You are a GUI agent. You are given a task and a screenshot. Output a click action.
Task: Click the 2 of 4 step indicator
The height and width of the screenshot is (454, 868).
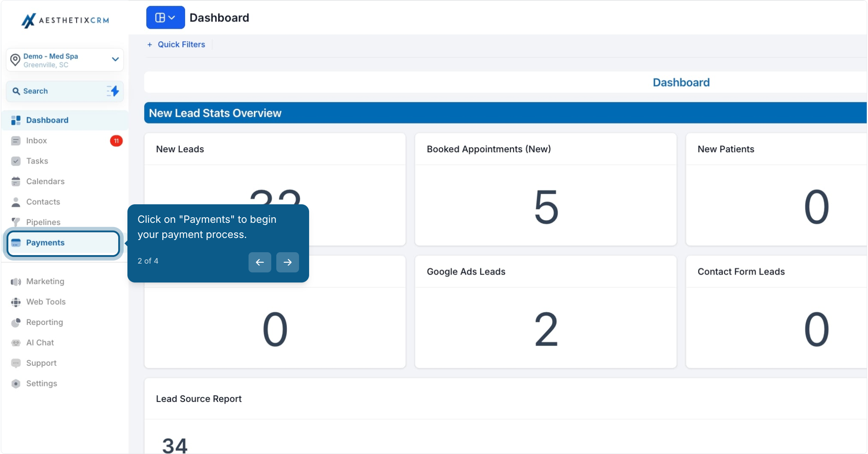(148, 261)
